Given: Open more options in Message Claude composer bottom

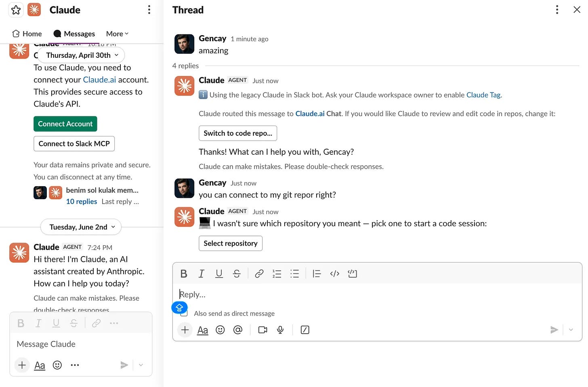Looking at the screenshot, I should (x=75, y=365).
